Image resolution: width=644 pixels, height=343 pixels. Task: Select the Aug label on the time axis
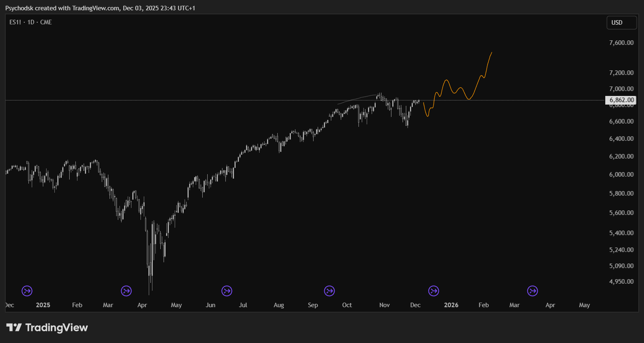pyautogui.click(x=279, y=305)
